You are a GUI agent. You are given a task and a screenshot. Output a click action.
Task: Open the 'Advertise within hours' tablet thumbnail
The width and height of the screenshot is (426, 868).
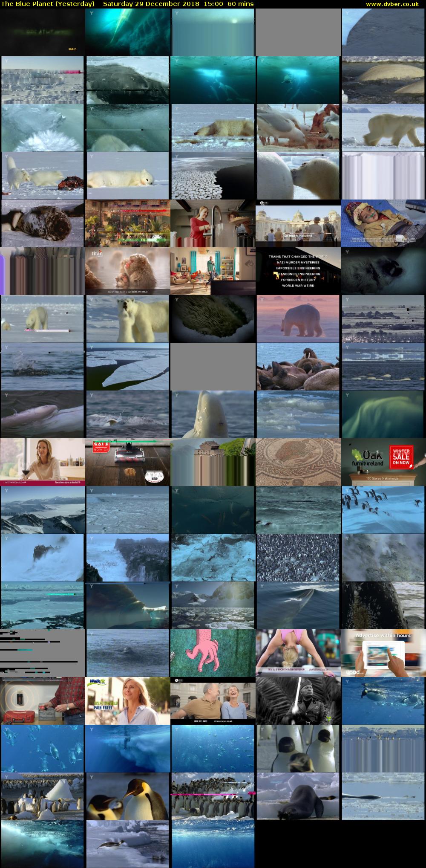[x=383, y=653]
